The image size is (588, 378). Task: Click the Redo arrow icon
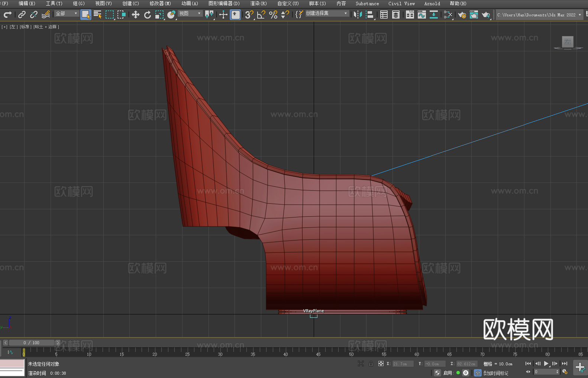point(7,14)
